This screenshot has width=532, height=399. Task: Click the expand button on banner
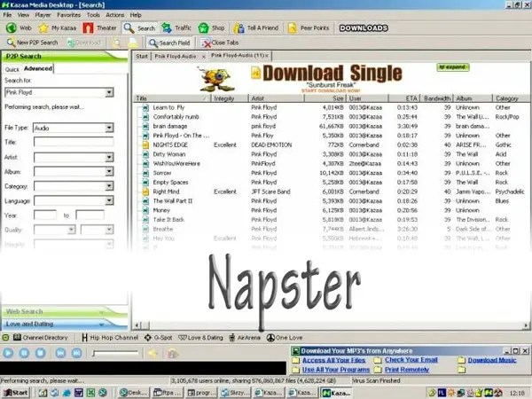point(453,67)
